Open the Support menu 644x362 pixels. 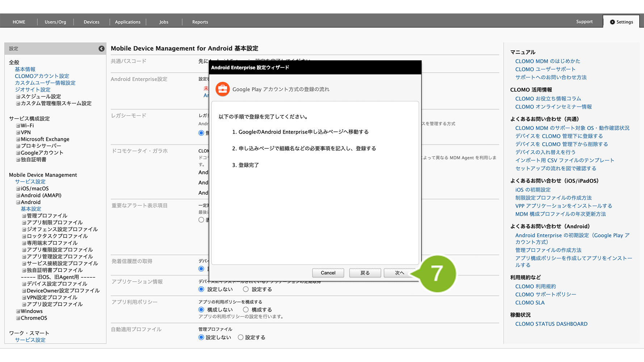coord(584,22)
